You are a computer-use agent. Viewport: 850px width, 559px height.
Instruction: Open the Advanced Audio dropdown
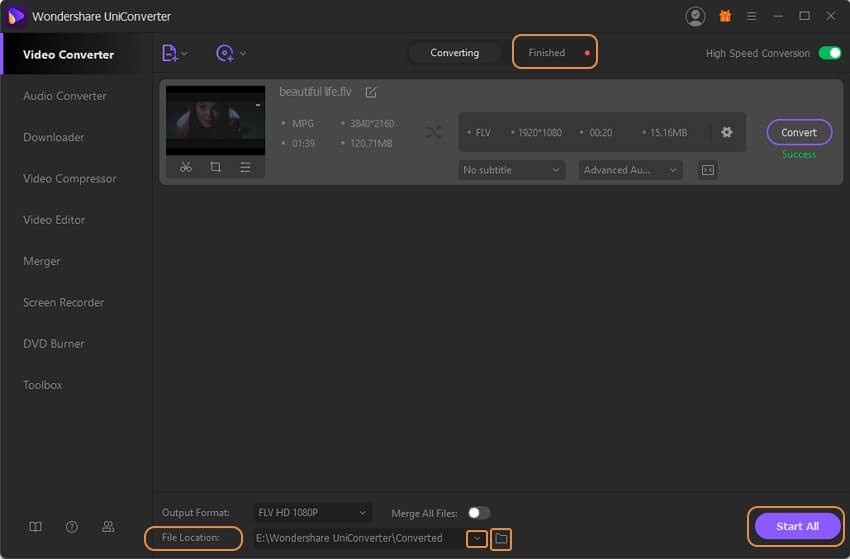[x=630, y=170]
